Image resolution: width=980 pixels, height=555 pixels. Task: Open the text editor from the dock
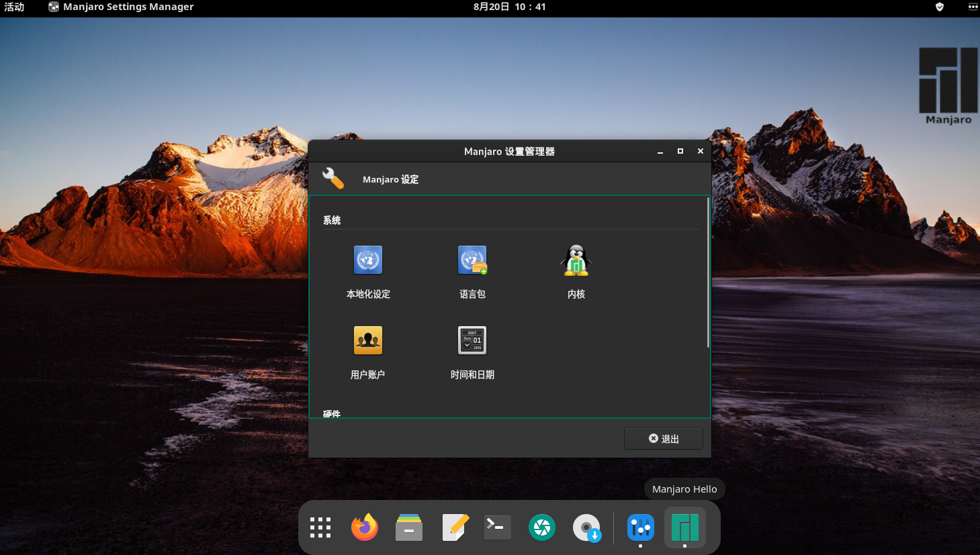point(455,527)
